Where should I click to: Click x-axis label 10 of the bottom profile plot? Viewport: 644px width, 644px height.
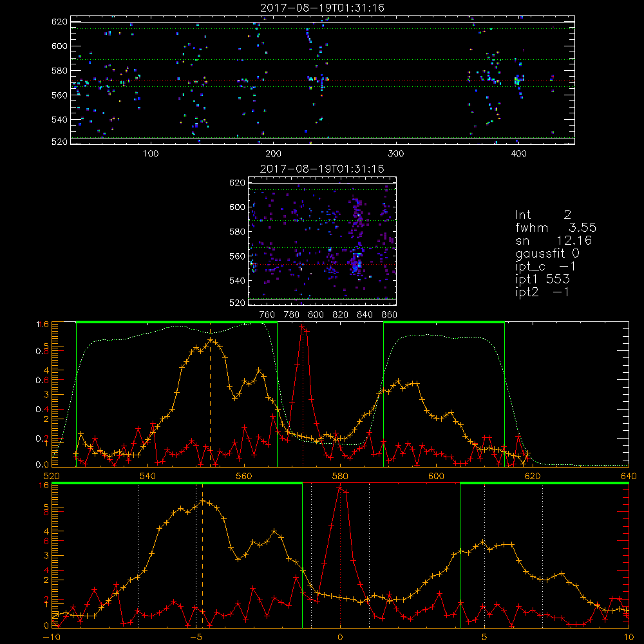click(x=629, y=637)
